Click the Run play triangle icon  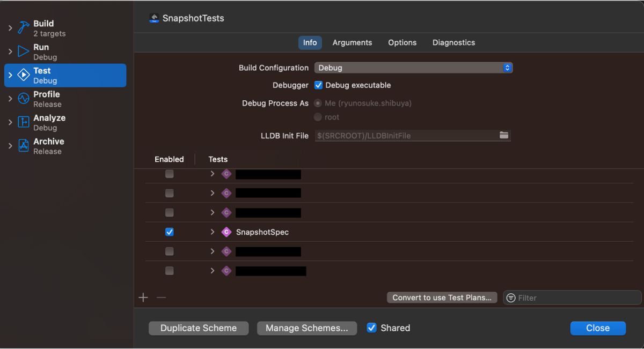point(24,51)
